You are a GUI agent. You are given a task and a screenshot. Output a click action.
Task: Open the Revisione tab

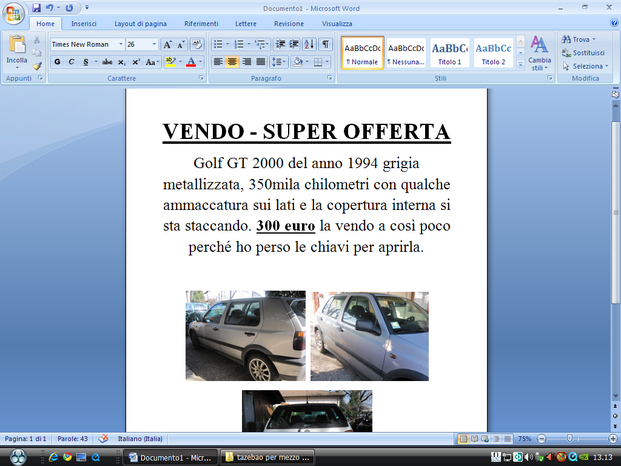point(289,24)
